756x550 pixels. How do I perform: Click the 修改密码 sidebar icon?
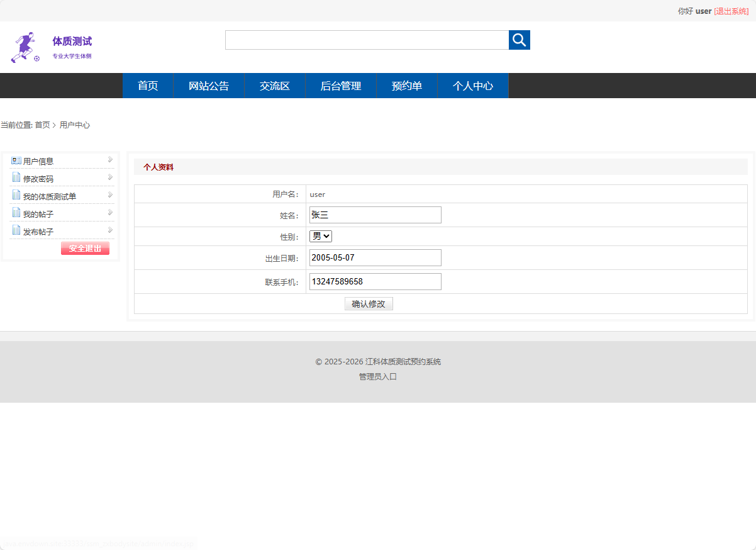coord(16,178)
